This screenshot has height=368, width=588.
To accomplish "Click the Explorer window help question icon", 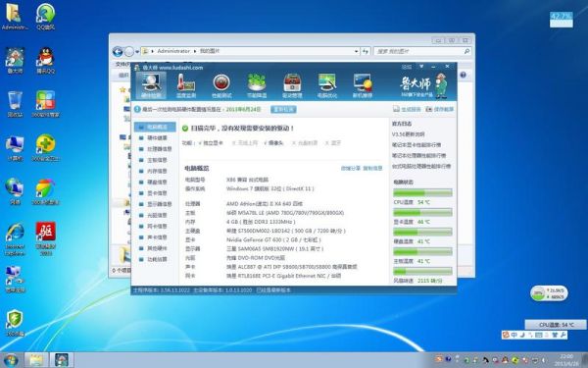I will (463, 75).
